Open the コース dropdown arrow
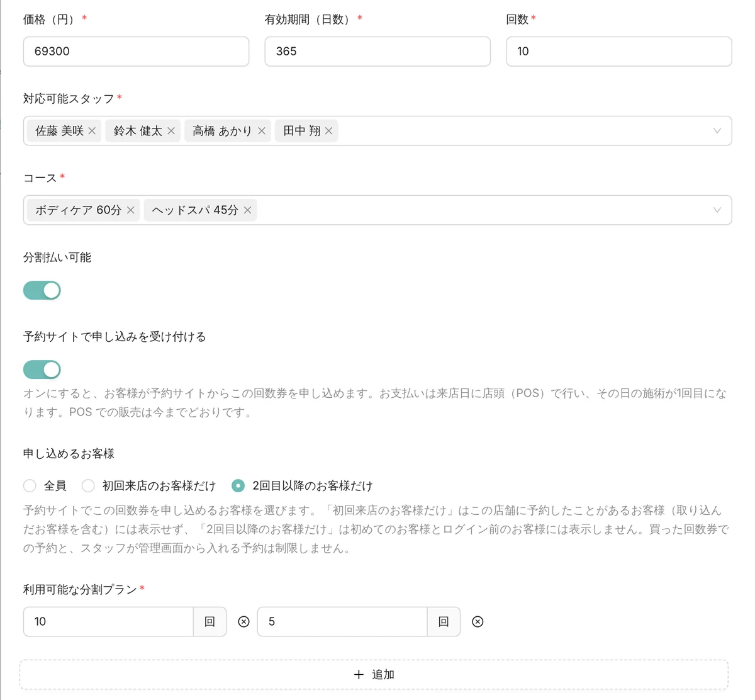Image resolution: width=755 pixels, height=700 pixels. [717, 210]
